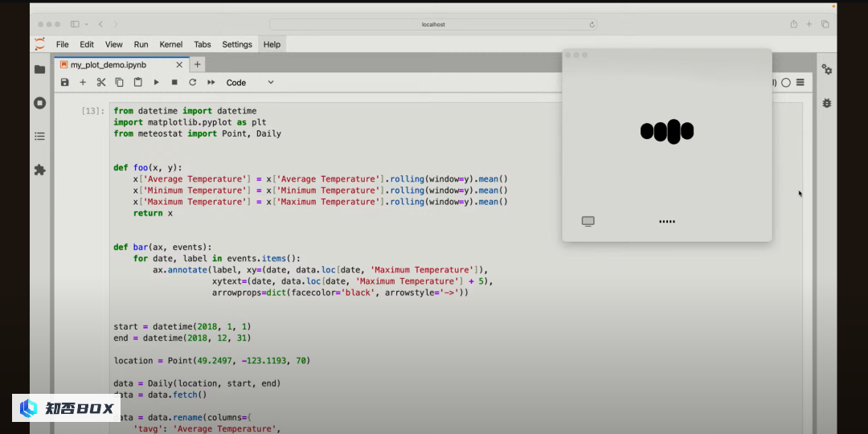868x434 pixels.
Task: Open the extension manager panel
Action: 40,170
